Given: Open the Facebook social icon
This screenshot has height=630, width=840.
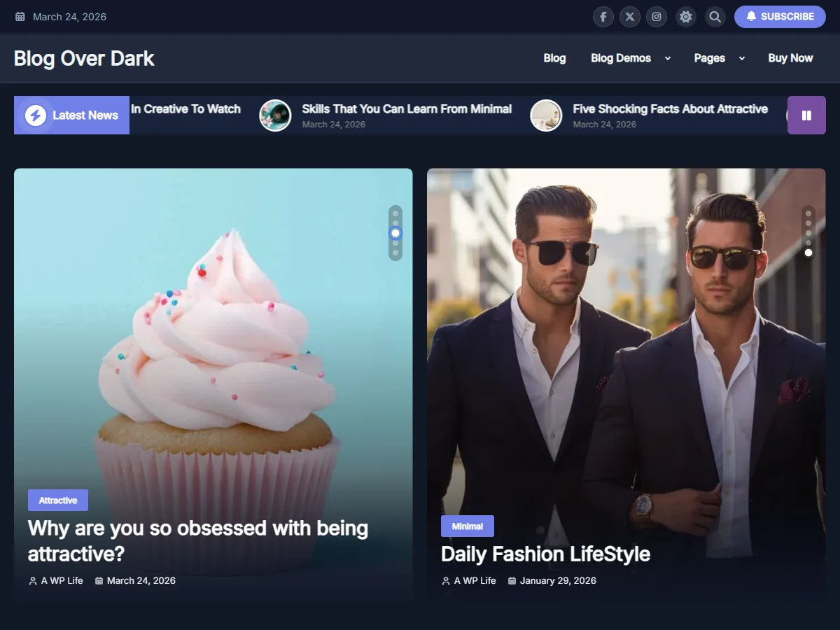Looking at the screenshot, I should (x=603, y=17).
